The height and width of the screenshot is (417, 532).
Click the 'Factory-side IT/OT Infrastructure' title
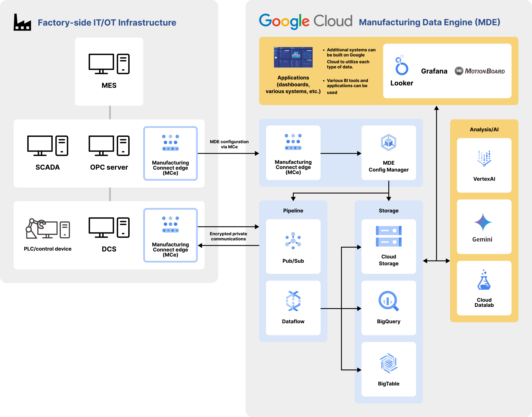coord(107,22)
